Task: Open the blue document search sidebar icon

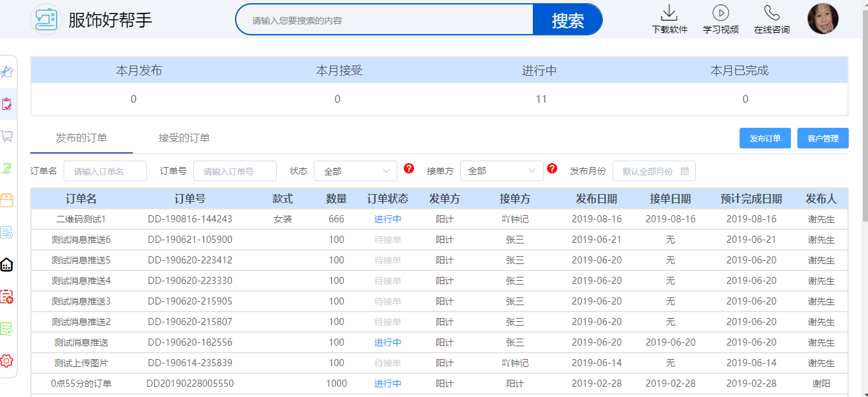Action: 7,233
